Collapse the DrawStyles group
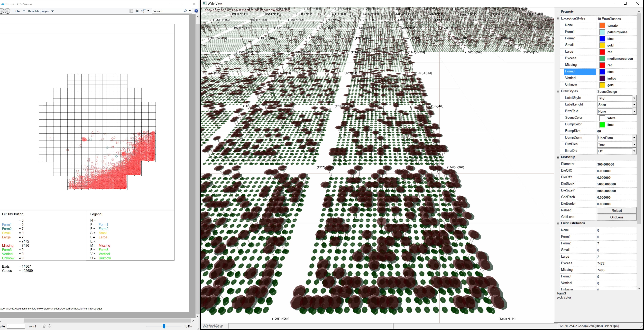Image resolution: width=644 pixels, height=330 pixels. 558,91
